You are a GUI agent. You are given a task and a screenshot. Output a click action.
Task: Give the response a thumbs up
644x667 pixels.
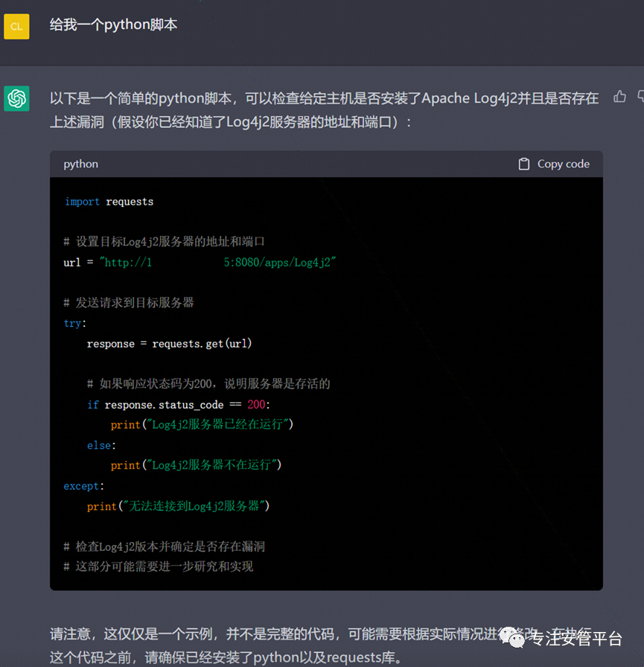click(619, 97)
